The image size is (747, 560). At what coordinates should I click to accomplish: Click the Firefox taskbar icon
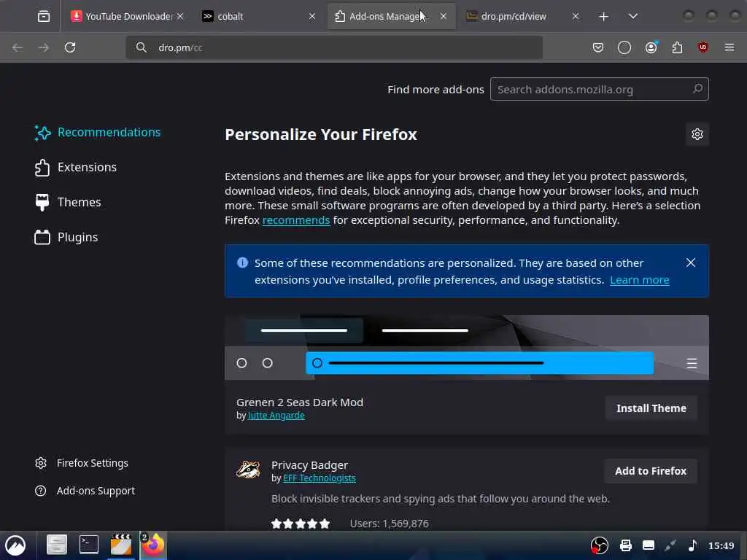click(153, 545)
